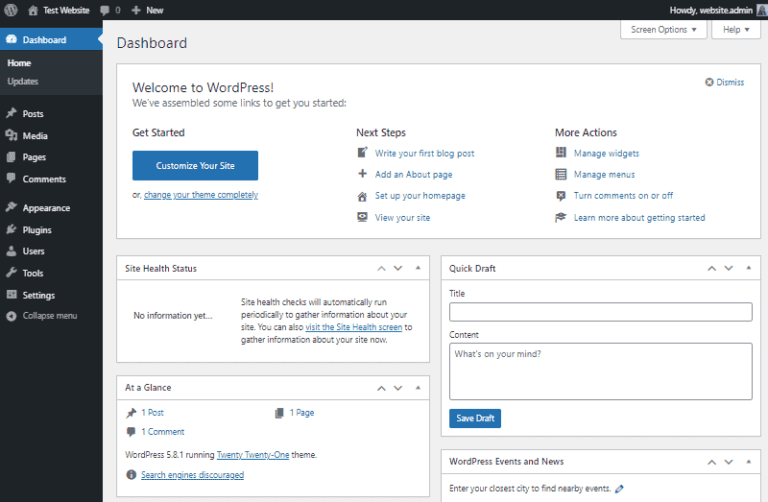768x502 pixels.
Task: Click the Media icon in sidebar
Action: click(11, 135)
